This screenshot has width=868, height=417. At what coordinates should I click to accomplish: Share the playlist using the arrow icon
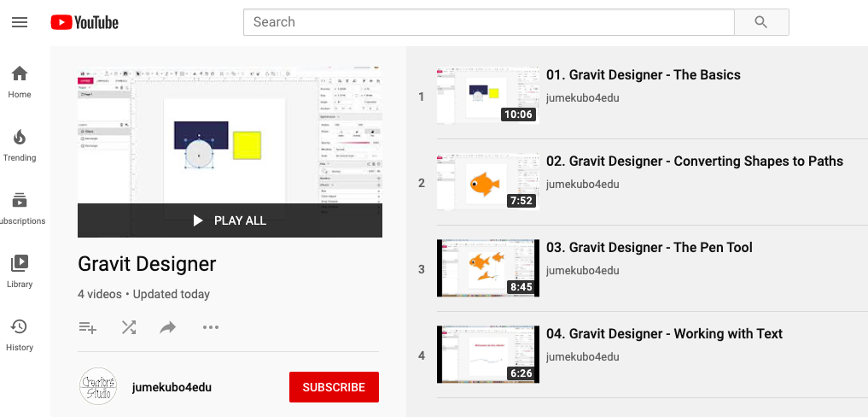tap(168, 327)
